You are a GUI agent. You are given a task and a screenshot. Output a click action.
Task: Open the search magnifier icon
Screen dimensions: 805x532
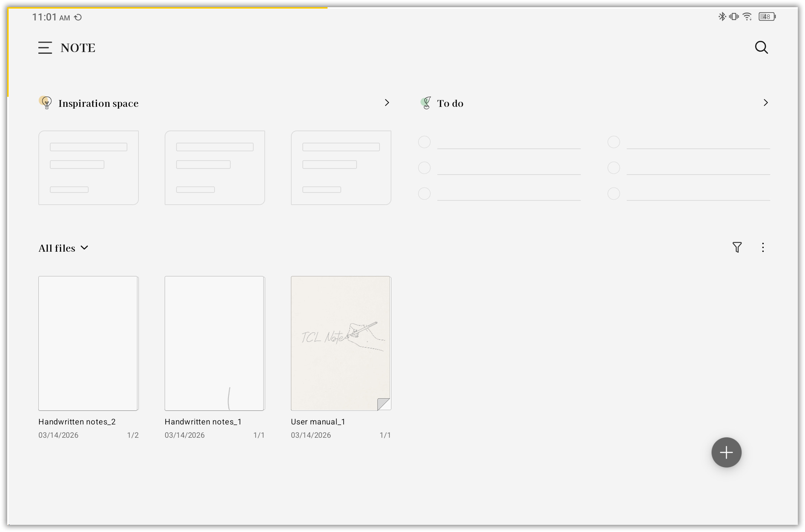pos(761,47)
